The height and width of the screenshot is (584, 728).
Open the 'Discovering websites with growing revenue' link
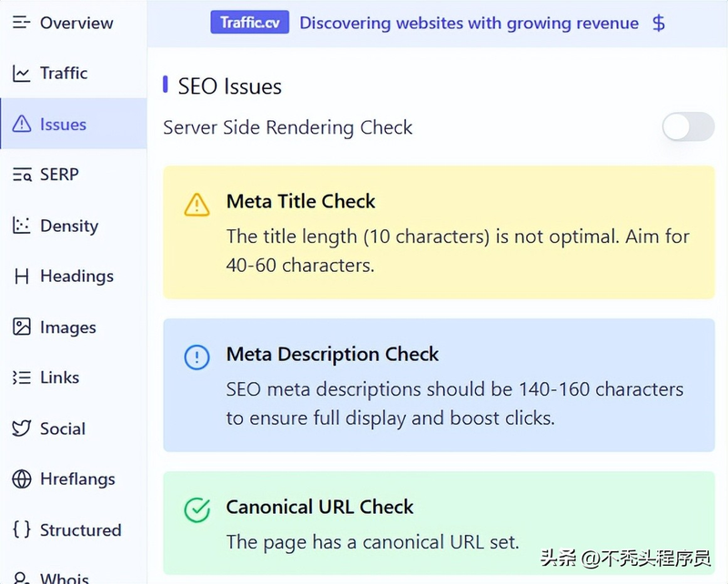coord(469,23)
